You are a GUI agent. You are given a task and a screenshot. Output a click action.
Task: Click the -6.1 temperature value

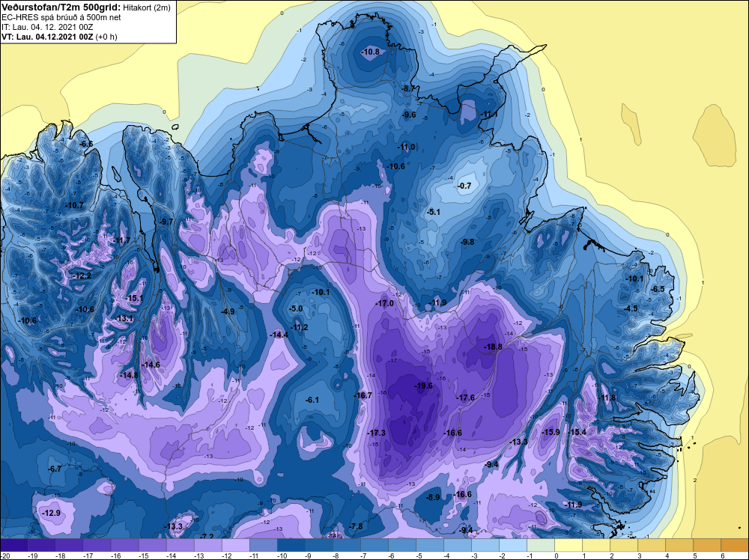coord(312,400)
